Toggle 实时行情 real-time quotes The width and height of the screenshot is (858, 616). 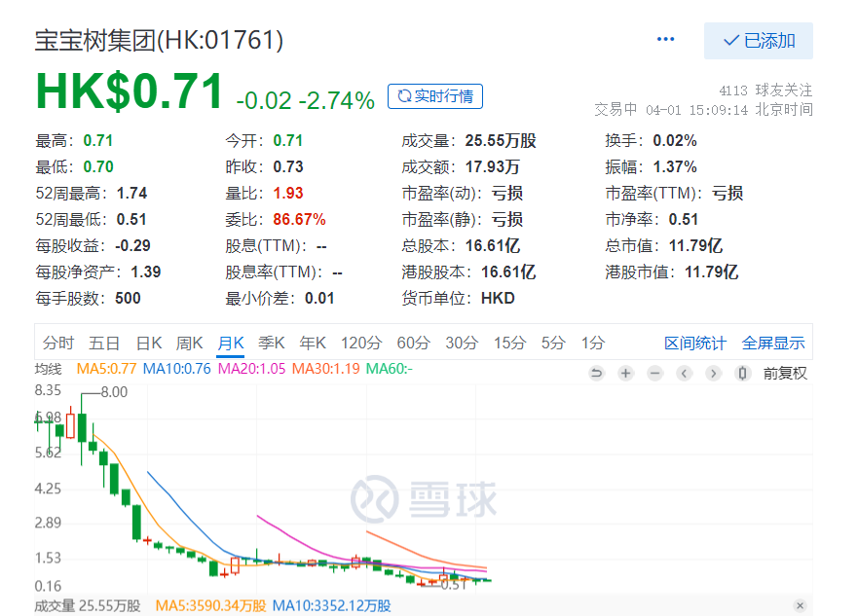click(x=435, y=96)
